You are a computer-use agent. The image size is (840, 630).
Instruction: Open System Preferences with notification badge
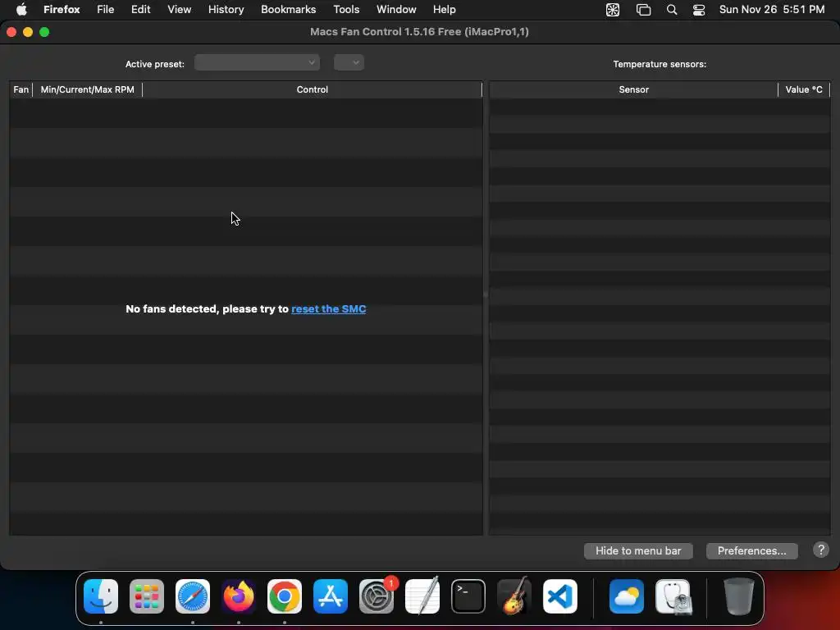[x=377, y=596]
